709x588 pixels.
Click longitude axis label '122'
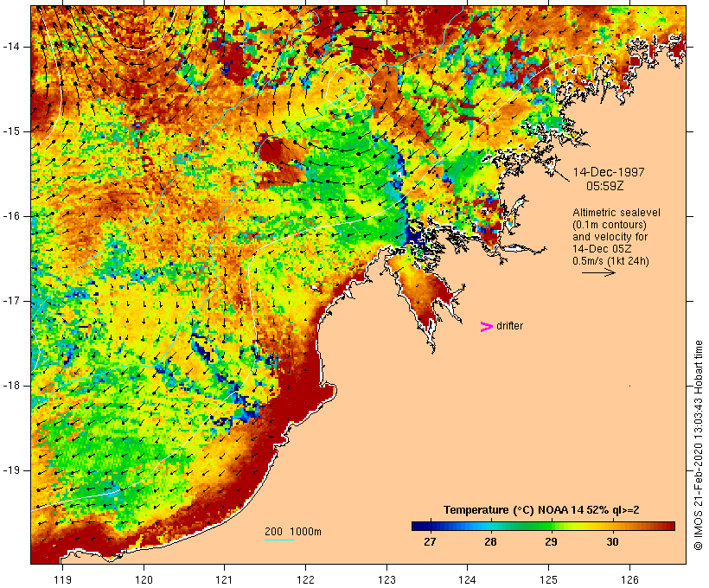click(305, 579)
